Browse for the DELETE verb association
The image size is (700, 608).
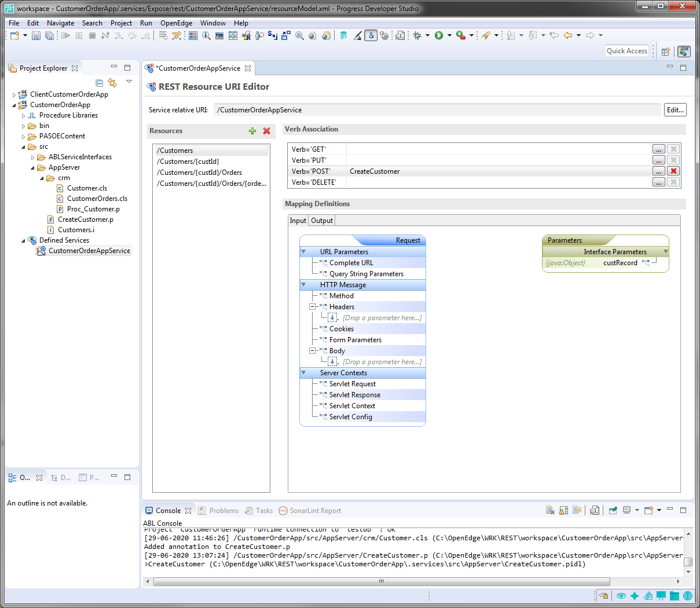click(x=659, y=182)
